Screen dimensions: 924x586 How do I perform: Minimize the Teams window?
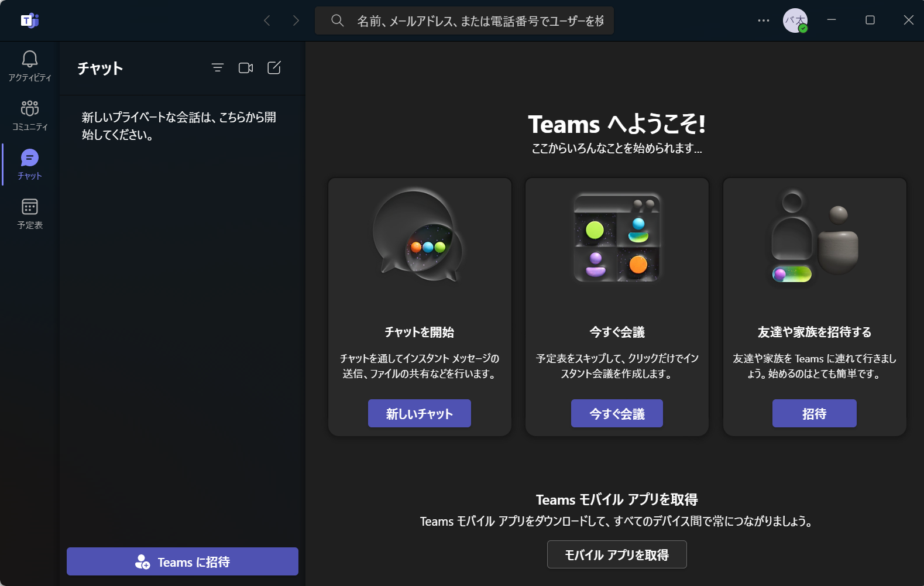[831, 20]
